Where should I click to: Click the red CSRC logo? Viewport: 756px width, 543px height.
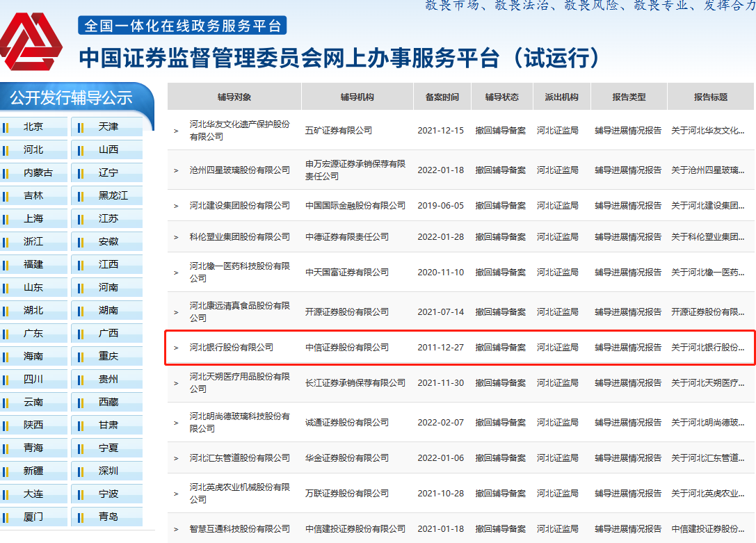[x=31, y=42]
